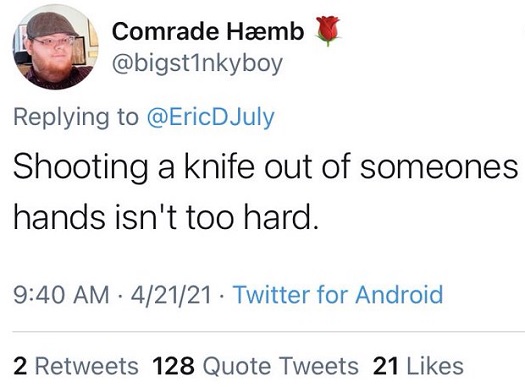Click the divider line above the stats row
The width and height of the screenshot is (525, 387).
269,332
